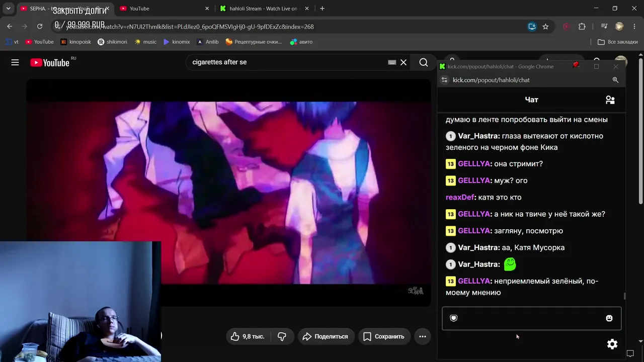Open the YouTube guide hamburger menu

pos(15,62)
